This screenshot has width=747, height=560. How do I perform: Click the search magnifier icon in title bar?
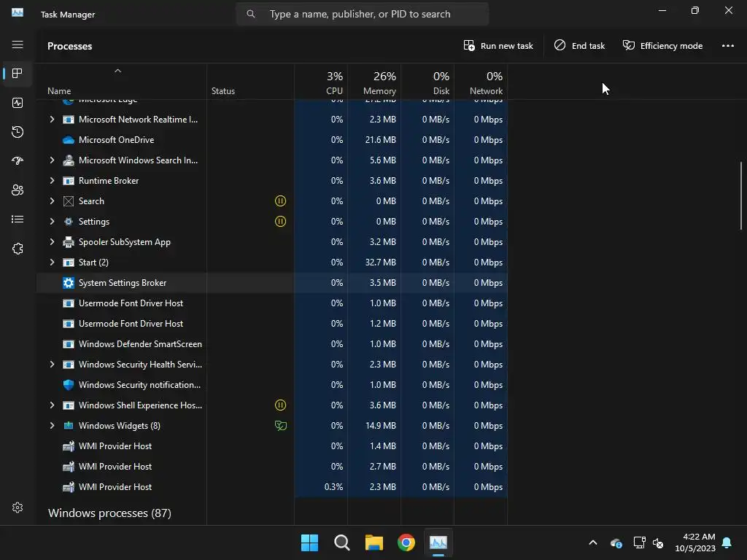(251, 14)
